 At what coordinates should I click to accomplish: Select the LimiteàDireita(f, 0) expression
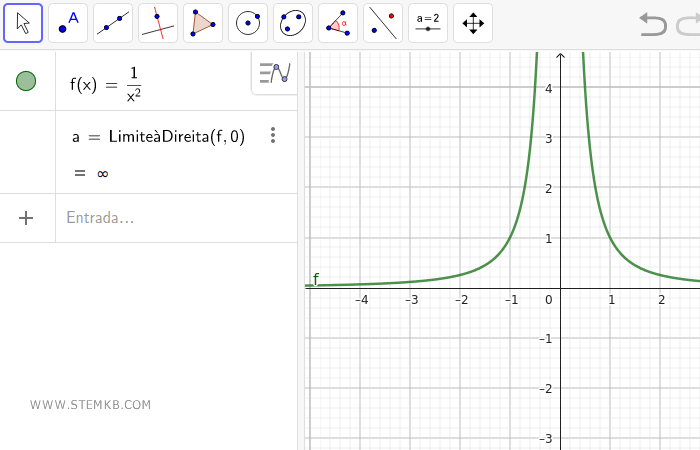pos(158,137)
